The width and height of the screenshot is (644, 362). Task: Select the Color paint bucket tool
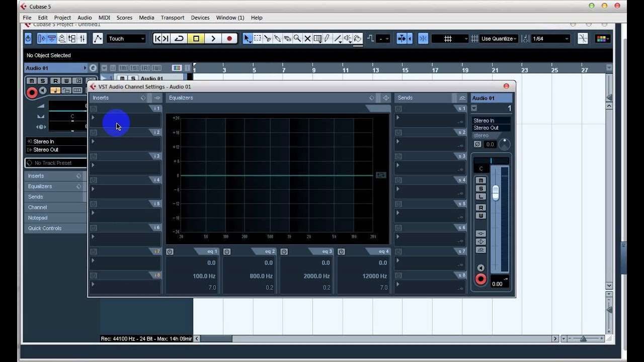358,39
